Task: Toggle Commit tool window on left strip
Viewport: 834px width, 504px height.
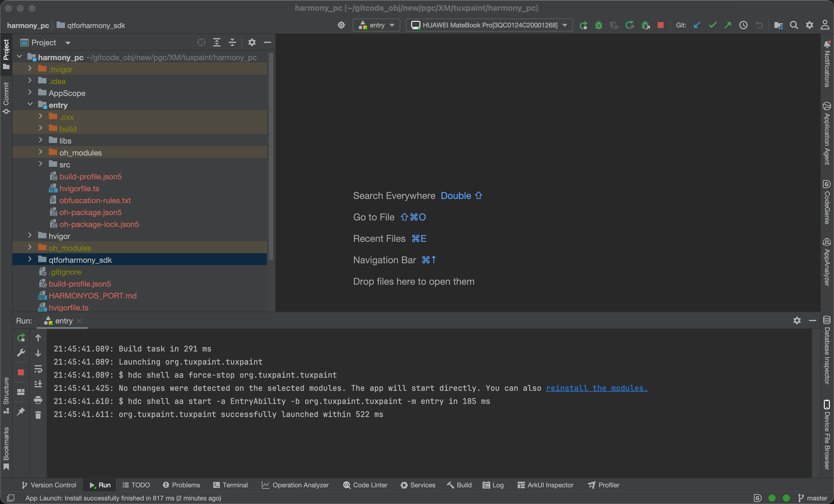Action: (x=6, y=98)
